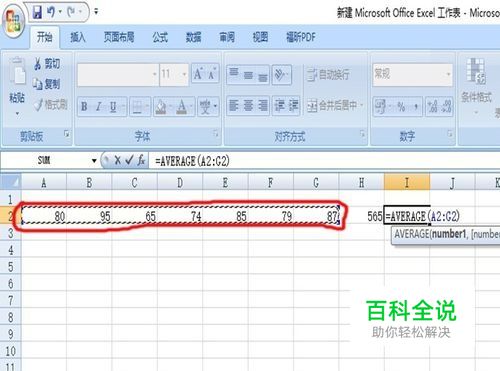500x371 pixels.
Task: Click formula bar text =AVERAGE(A2:G2)
Action: (192, 161)
